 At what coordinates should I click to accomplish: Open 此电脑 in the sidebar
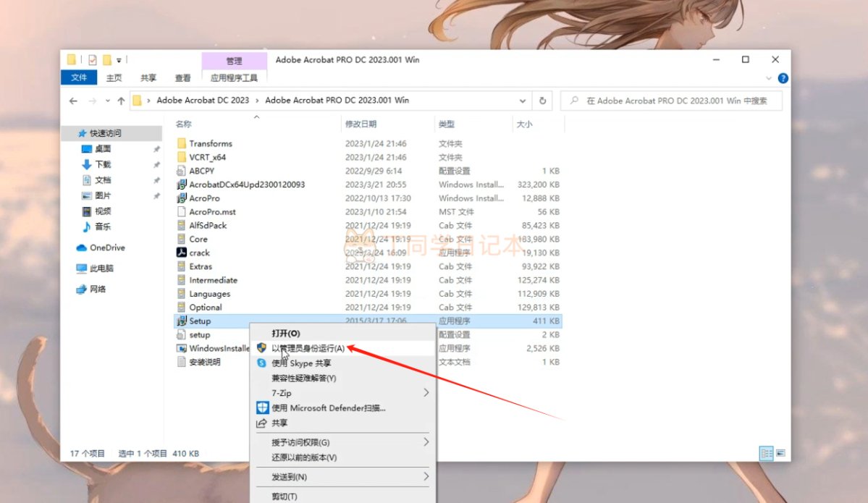click(101, 269)
